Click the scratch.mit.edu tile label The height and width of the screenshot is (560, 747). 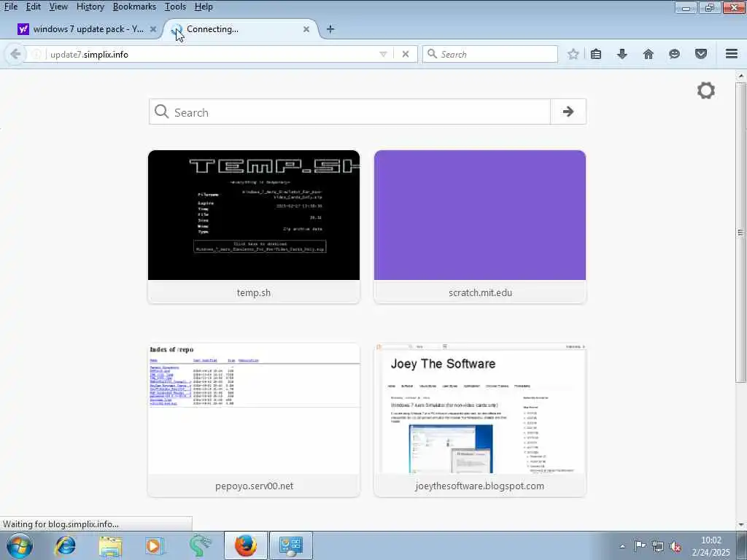(480, 293)
